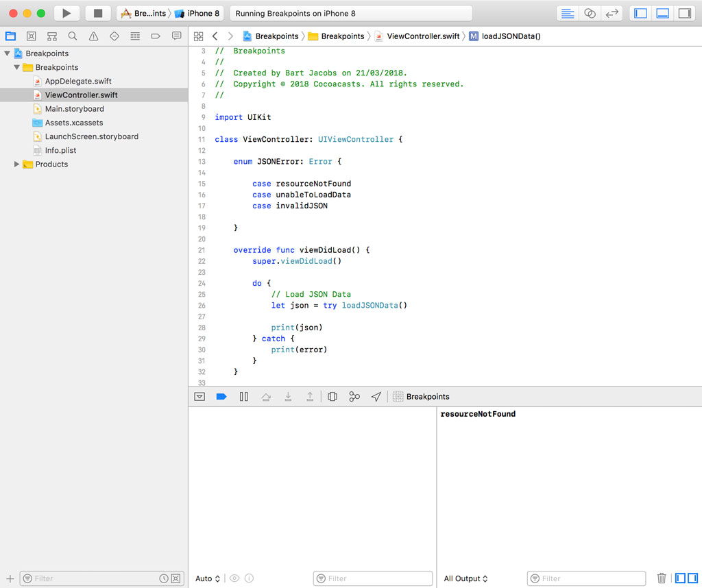Expand the Products group
This screenshot has width=702, height=588.
point(16,164)
